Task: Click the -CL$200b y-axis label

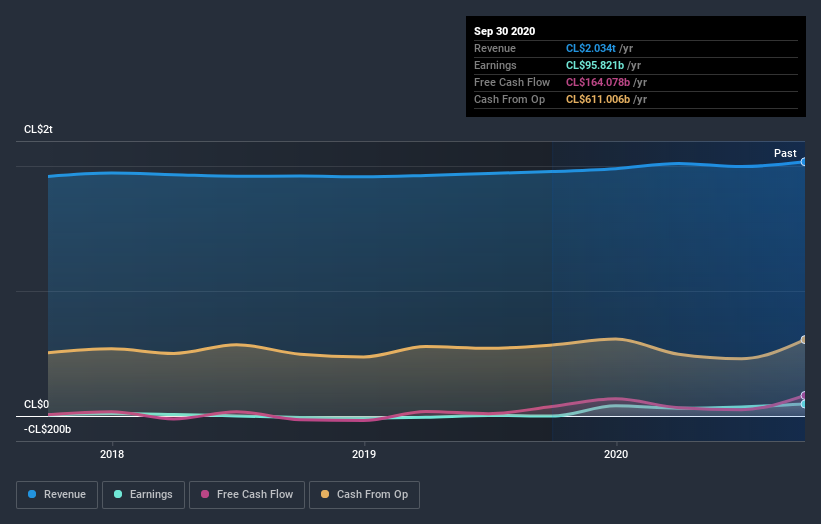Action: click(x=47, y=429)
